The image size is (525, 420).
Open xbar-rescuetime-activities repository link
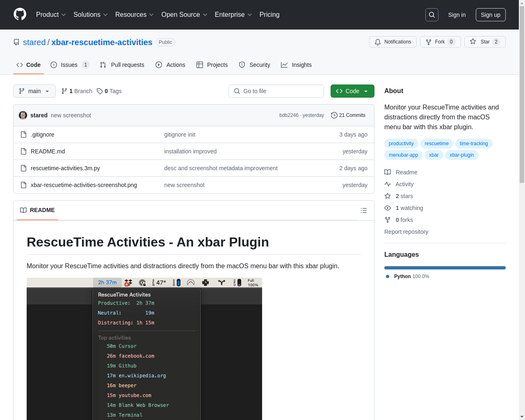(x=102, y=42)
